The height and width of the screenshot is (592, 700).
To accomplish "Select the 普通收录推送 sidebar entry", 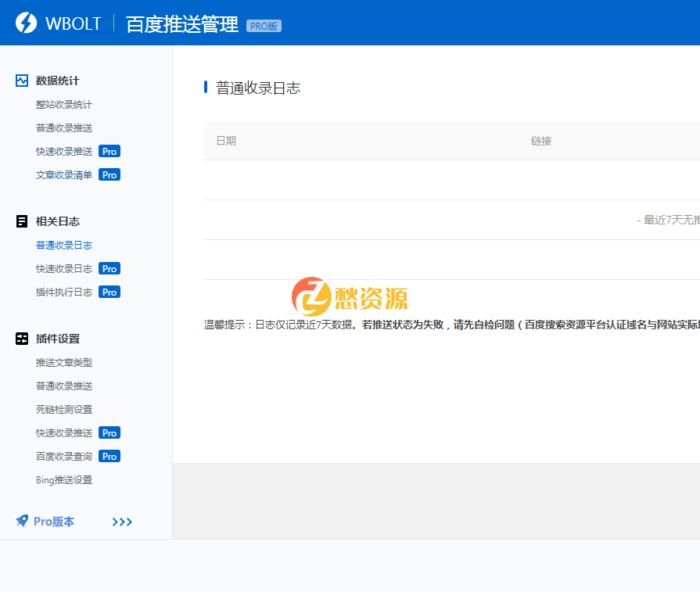I will (x=64, y=127).
